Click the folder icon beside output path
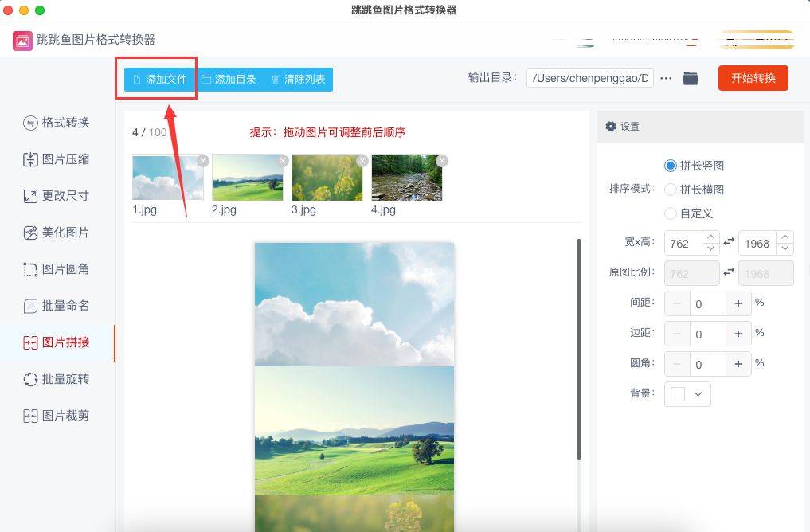Screen dimensions: 810x532 691,78
